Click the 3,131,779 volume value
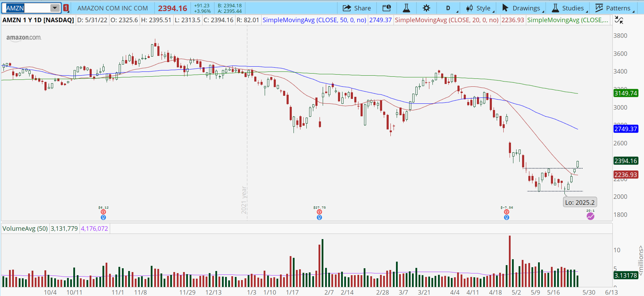Viewport: 644px width, 296px height. point(64,229)
